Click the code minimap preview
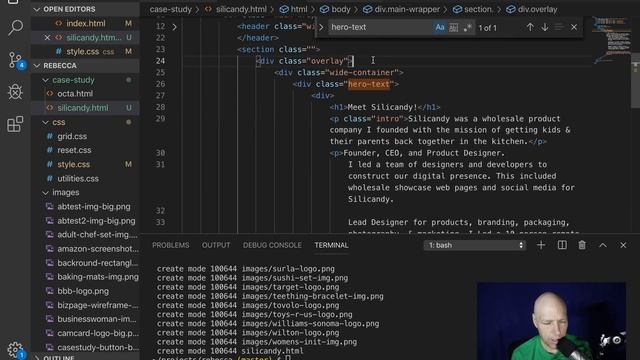Screen dimensions: 640x360 click(x=611, y=40)
